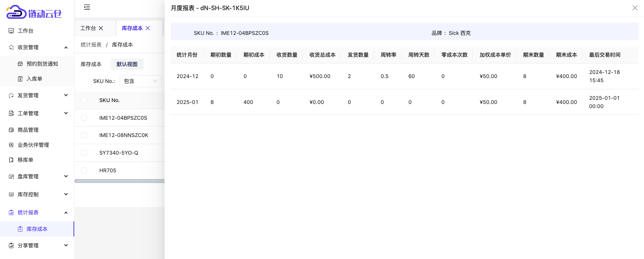This screenshot has height=259, width=644.
Task: Click 统计报表 breadcrumb link
Action: (x=91, y=45)
